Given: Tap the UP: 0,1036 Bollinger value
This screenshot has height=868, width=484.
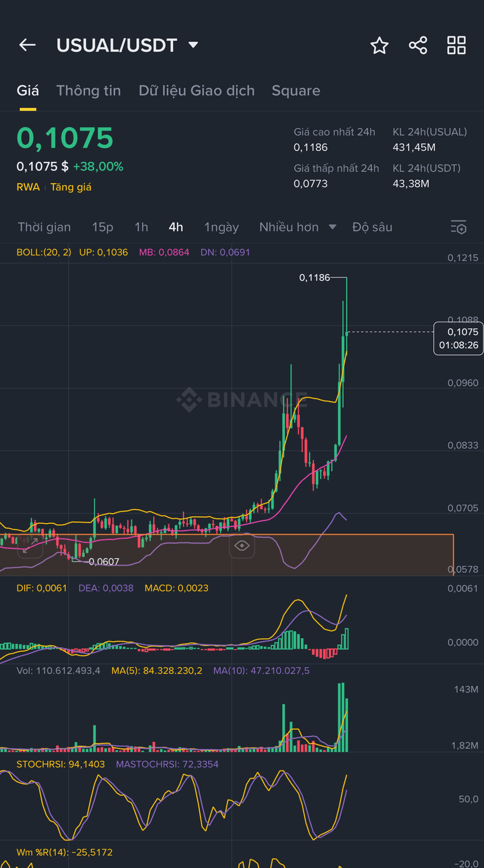Looking at the screenshot, I should (x=103, y=253).
